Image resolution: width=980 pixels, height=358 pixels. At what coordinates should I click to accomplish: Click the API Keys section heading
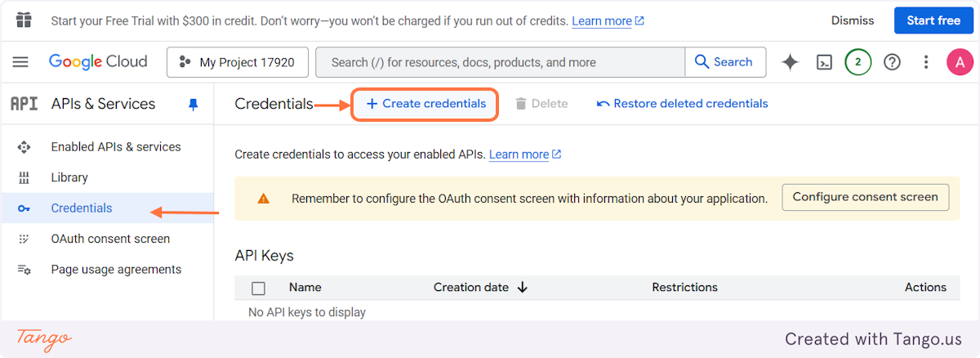pos(264,256)
